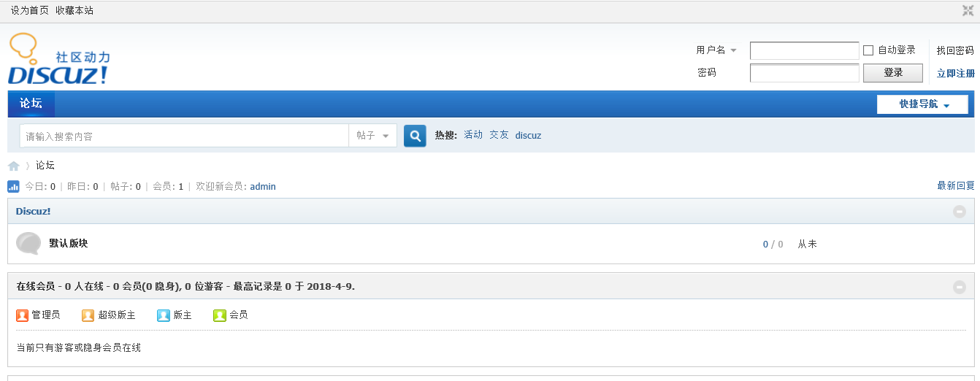Collapse the Discuz! category section

coord(960,212)
